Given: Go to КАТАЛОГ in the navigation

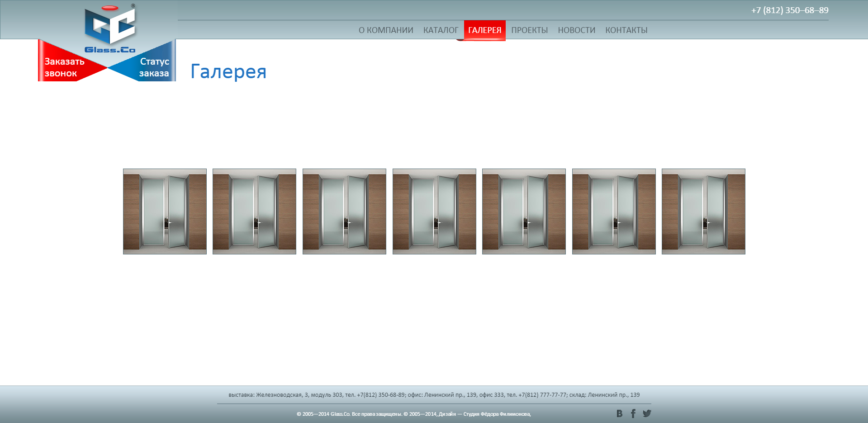Looking at the screenshot, I should [x=441, y=30].
